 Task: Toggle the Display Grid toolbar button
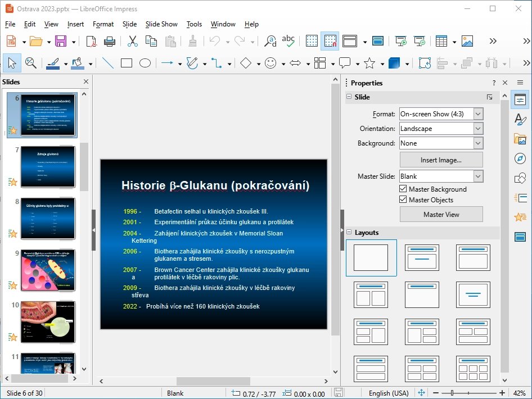point(311,40)
